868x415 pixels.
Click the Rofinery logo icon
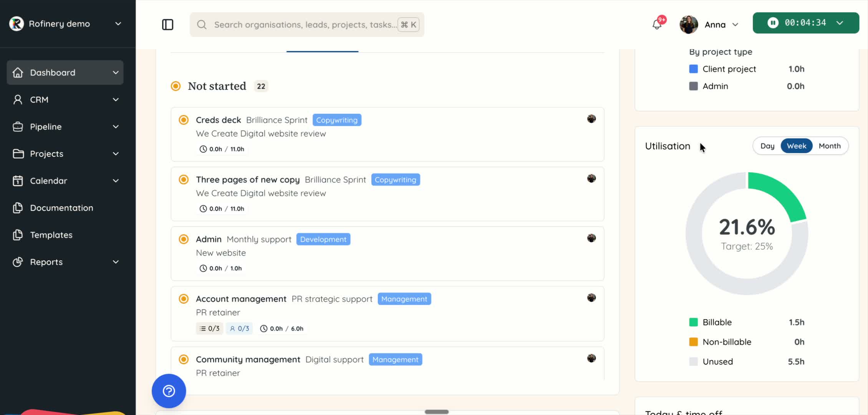pos(17,24)
